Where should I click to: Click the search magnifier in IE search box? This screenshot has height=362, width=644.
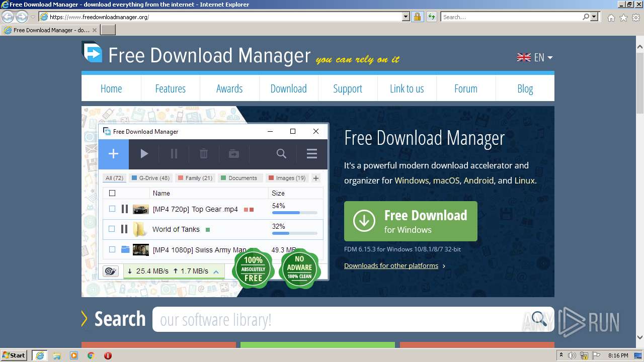(586, 17)
